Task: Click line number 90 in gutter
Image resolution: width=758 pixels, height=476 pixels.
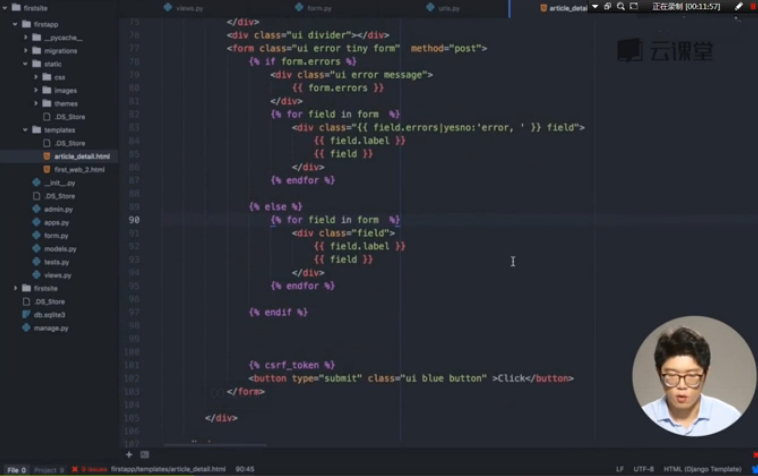Action: point(134,220)
